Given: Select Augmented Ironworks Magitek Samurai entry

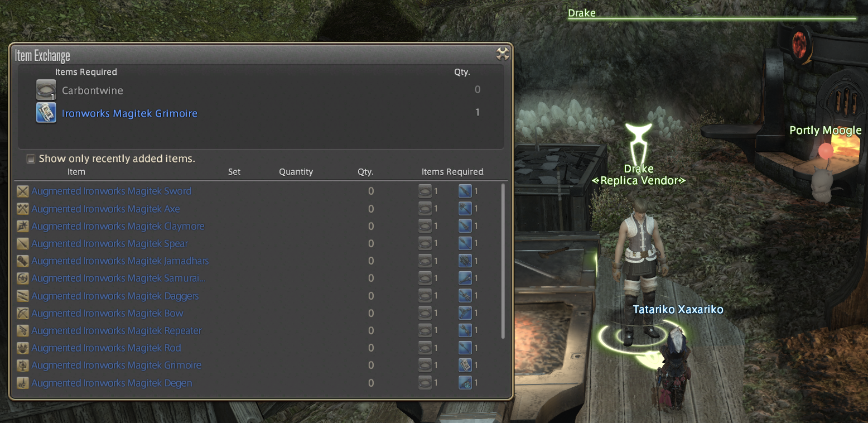Looking at the screenshot, I should point(118,278).
